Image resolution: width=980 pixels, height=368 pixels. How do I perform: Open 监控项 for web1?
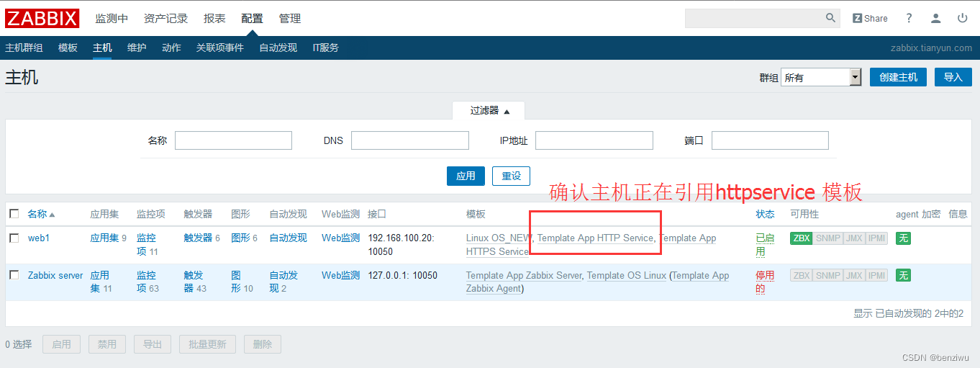point(146,244)
